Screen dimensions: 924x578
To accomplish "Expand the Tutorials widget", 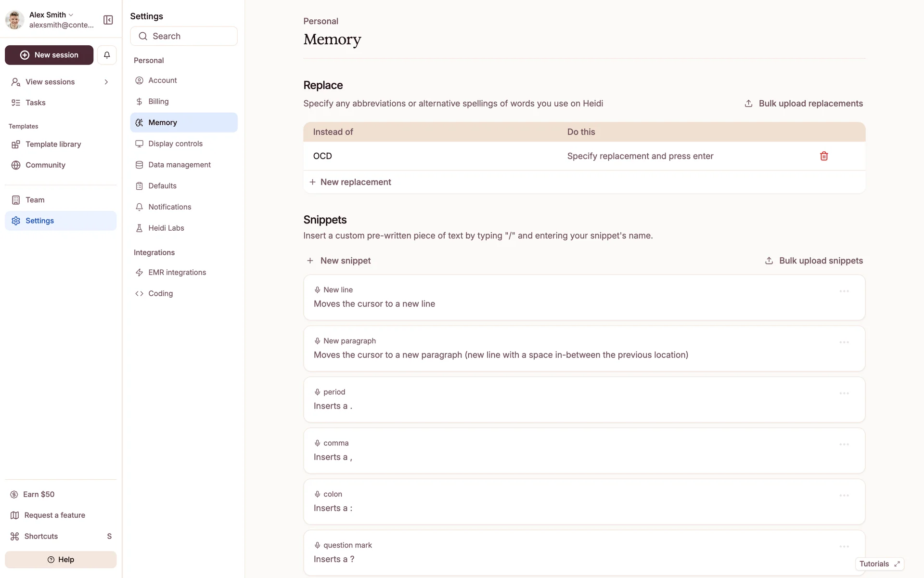I will [897, 564].
